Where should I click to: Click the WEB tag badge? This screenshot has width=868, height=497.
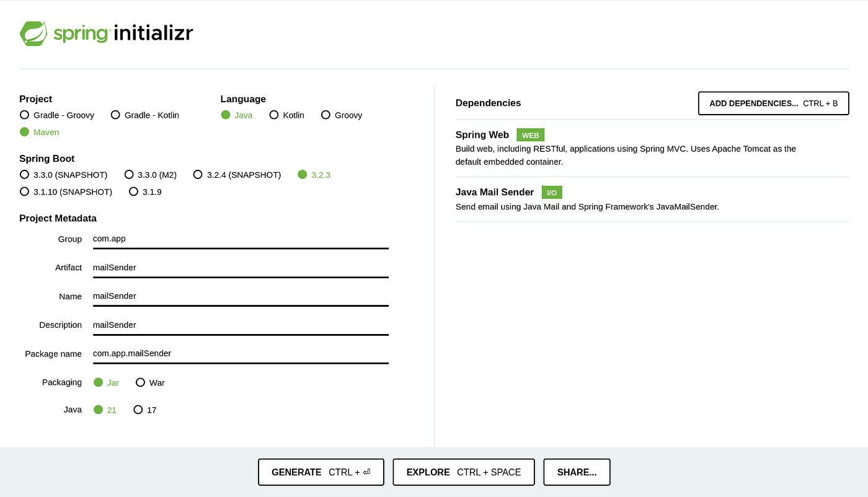530,135
